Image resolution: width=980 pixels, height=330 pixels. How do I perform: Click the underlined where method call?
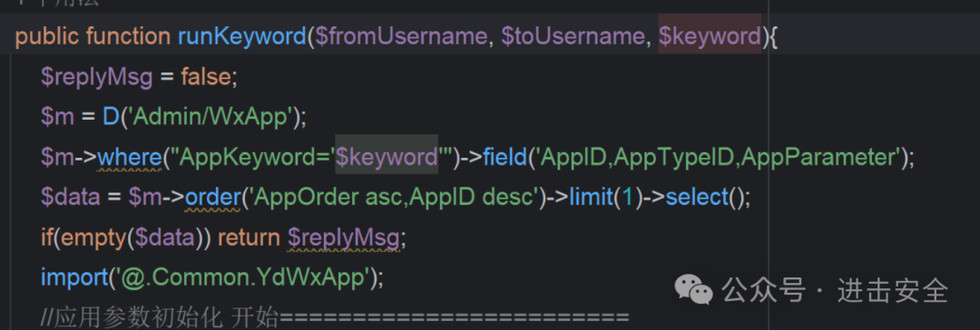(x=129, y=157)
